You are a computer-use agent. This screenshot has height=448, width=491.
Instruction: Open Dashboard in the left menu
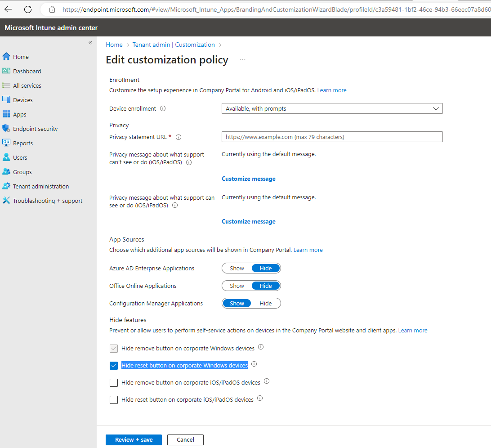[x=27, y=71]
